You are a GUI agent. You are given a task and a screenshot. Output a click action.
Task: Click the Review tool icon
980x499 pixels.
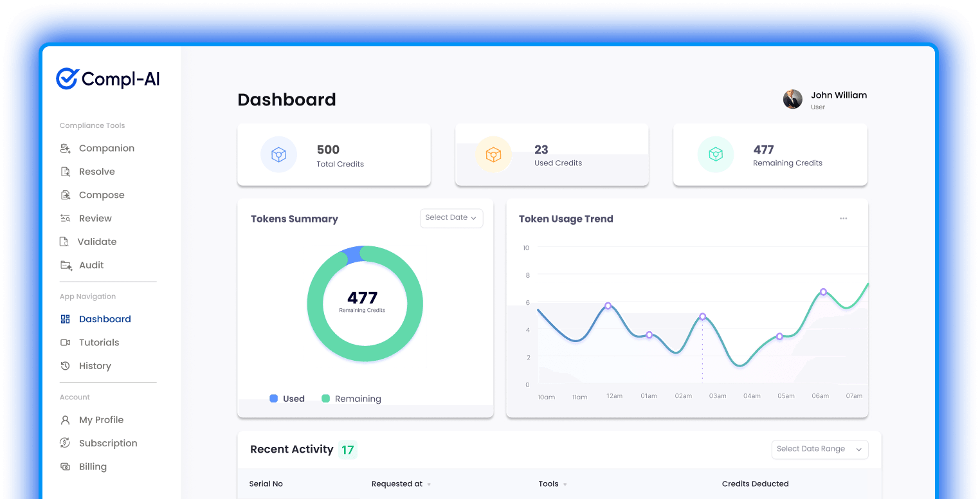tap(65, 219)
